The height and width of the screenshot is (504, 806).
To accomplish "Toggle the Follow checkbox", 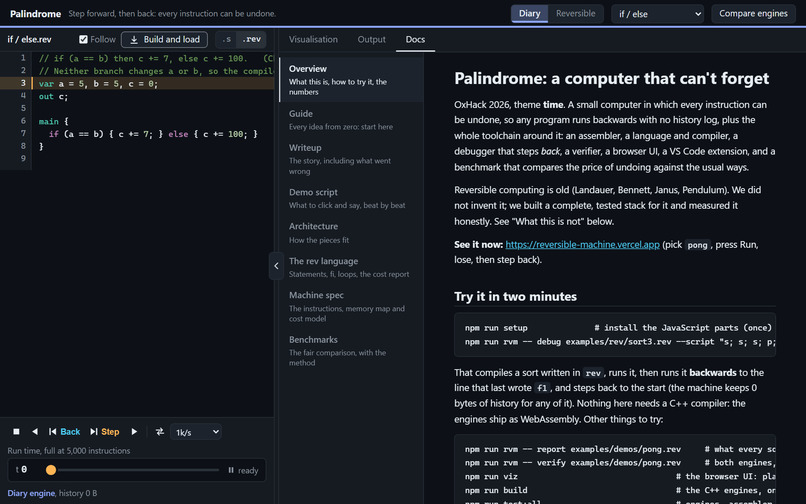I will pyautogui.click(x=83, y=39).
